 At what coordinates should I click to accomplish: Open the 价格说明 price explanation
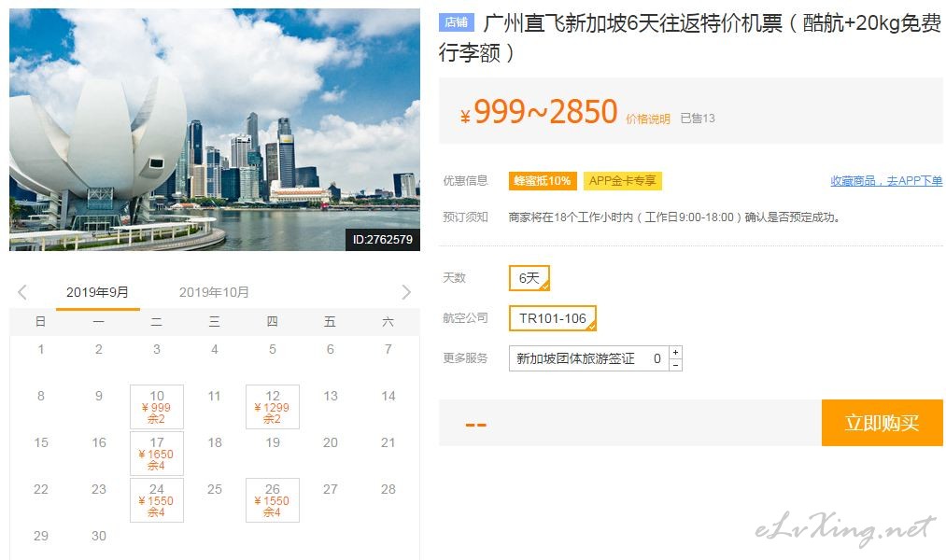648,119
